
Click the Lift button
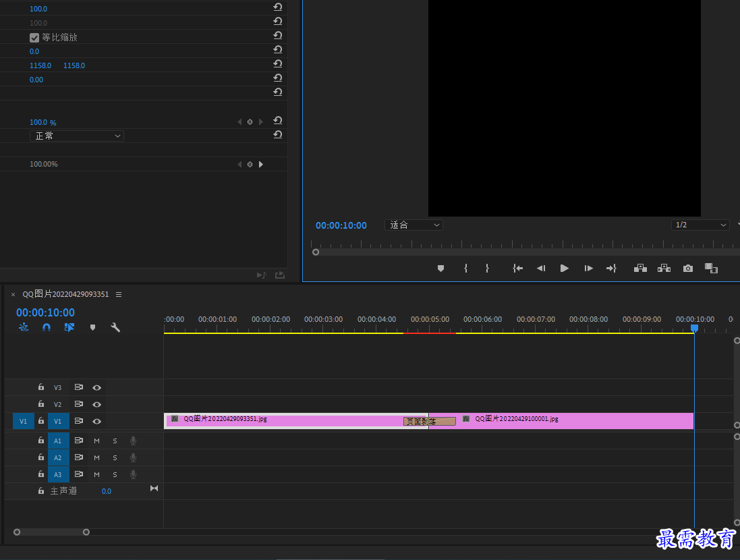point(640,269)
